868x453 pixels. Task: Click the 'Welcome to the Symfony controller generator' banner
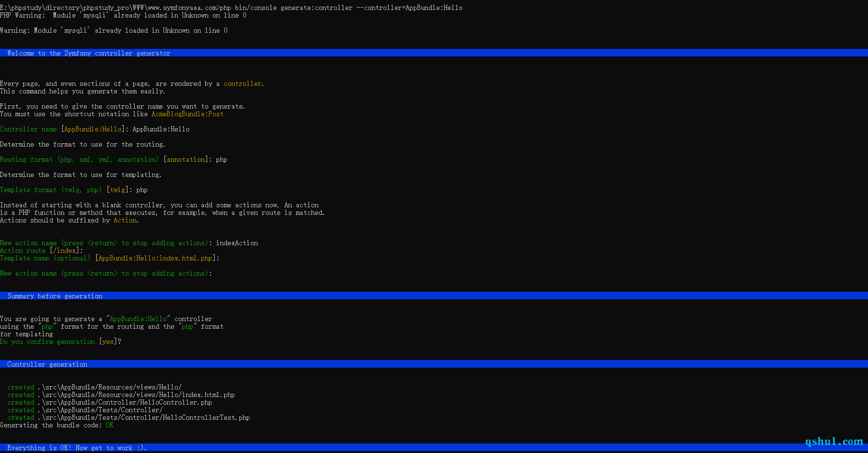pyautogui.click(x=434, y=53)
